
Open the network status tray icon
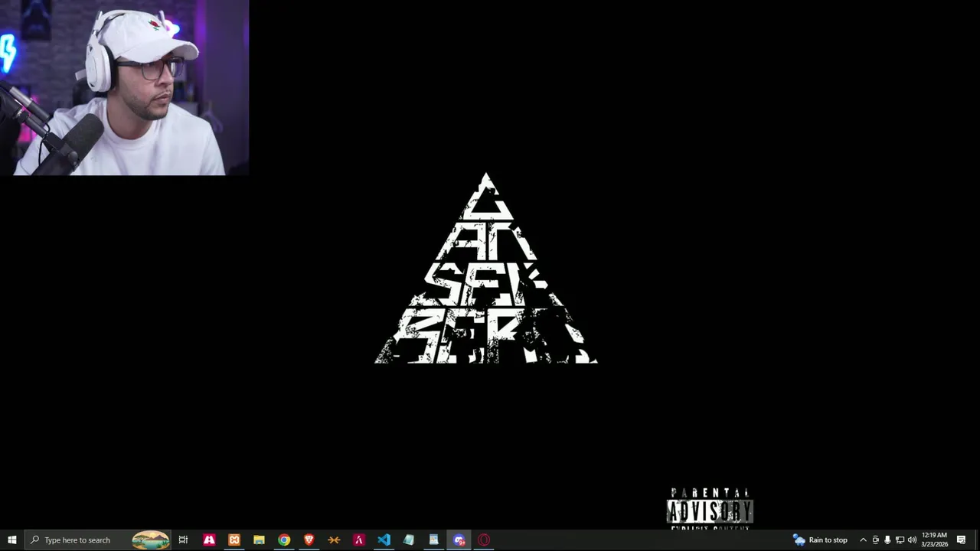pos(900,540)
